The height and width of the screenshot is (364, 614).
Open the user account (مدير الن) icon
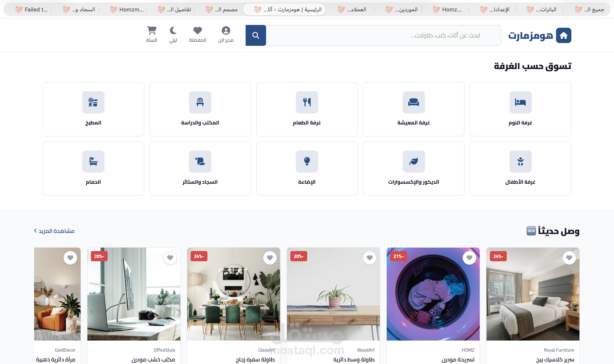pos(226,31)
